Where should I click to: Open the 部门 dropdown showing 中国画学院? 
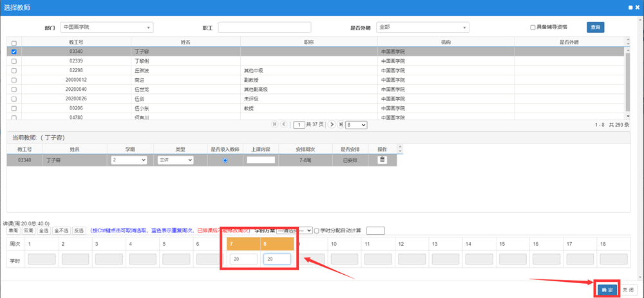pos(106,28)
